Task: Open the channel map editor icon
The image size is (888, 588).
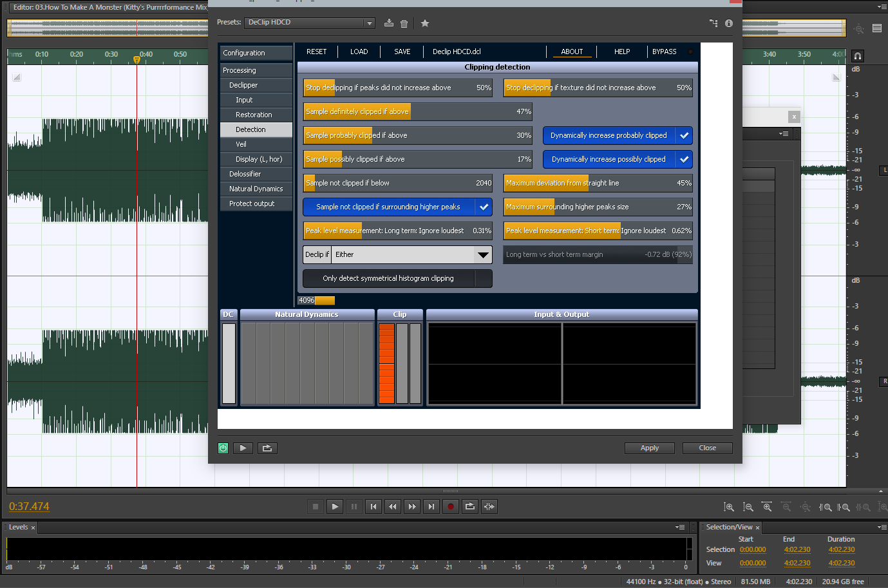Action: tap(713, 23)
